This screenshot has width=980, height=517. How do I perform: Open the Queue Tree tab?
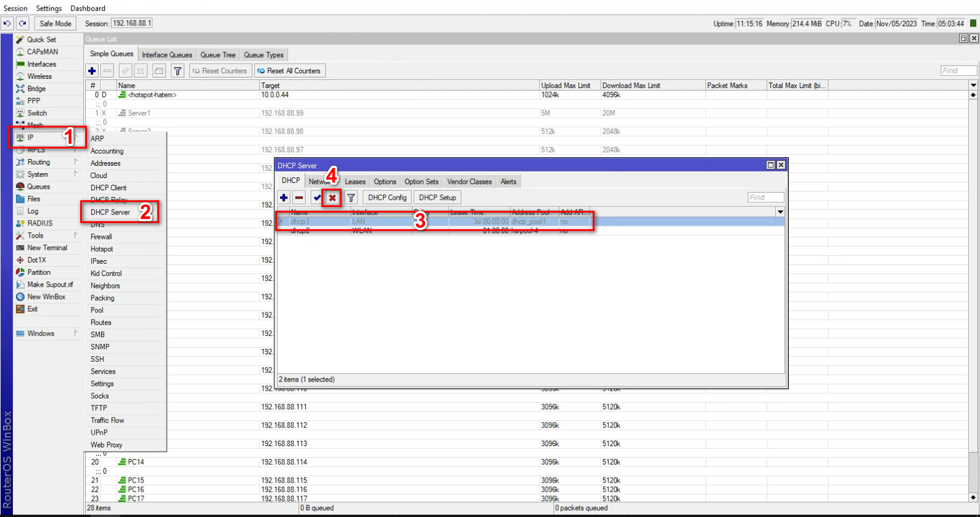point(218,55)
